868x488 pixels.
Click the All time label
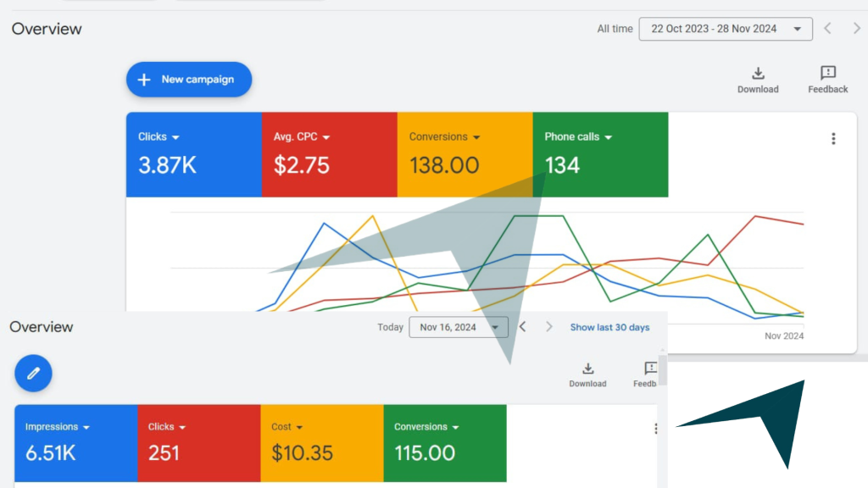click(x=615, y=29)
